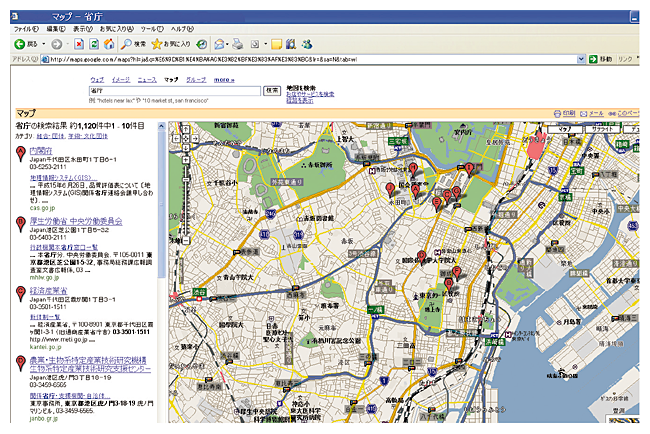The image size is (650, 434).
Task: Click map marker J on the map
Action: (390, 190)
